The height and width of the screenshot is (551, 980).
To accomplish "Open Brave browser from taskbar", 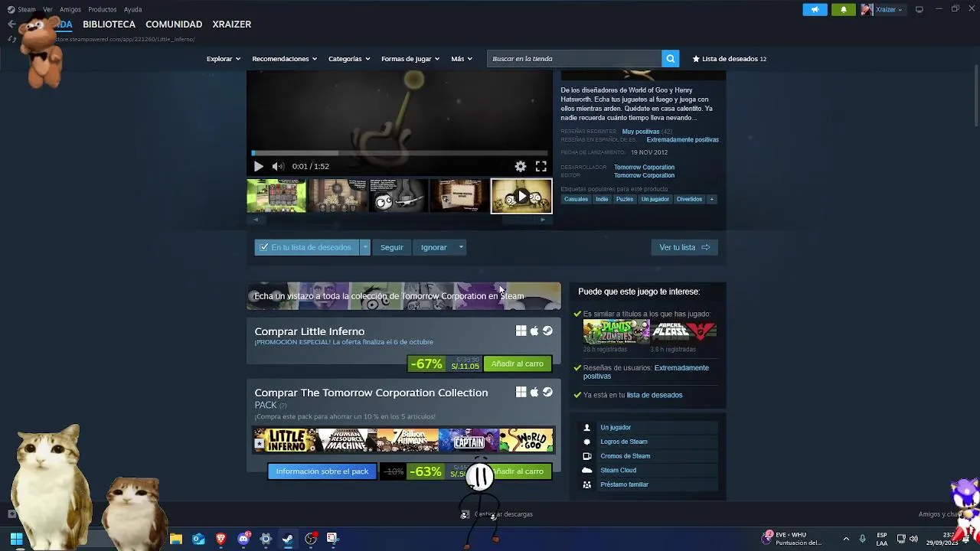I will 221,539.
